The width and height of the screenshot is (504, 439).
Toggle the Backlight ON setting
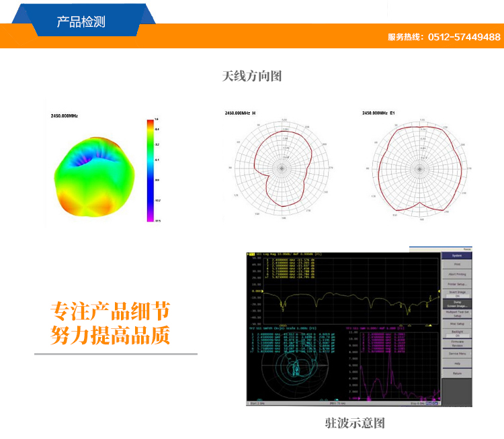pyautogui.click(x=456, y=334)
